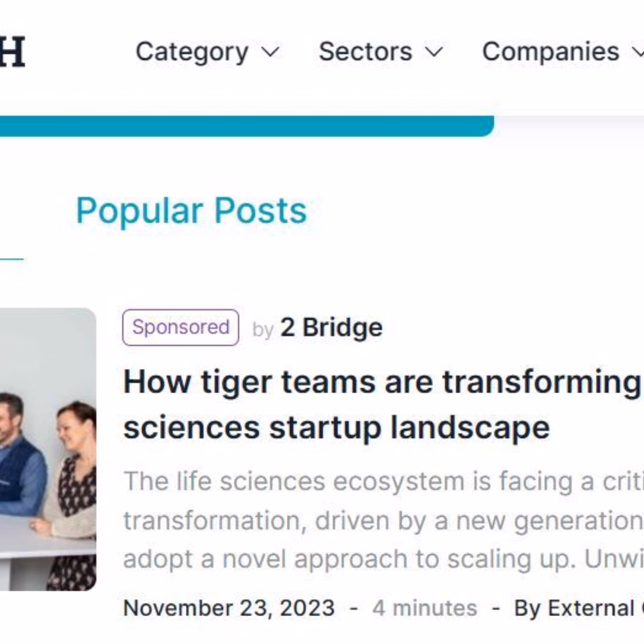Expand the chevron beside Sectors

pyautogui.click(x=434, y=52)
